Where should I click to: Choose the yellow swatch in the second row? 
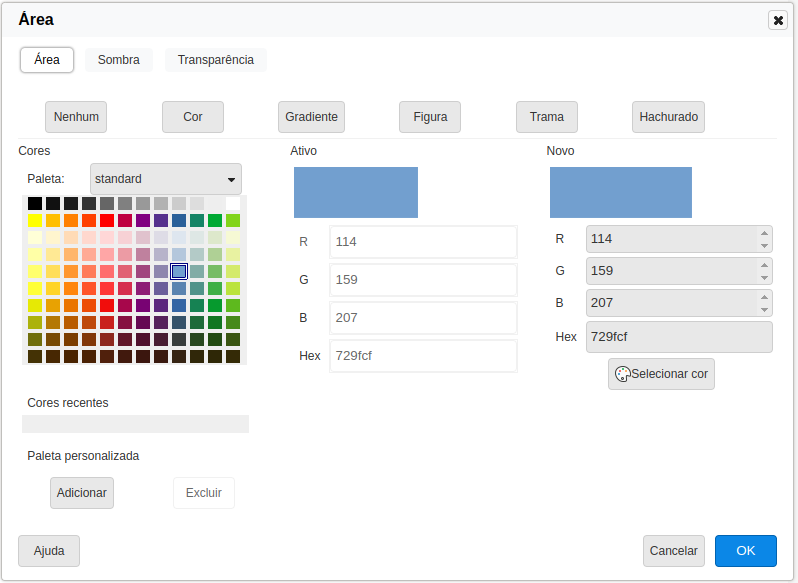click(x=35, y=220)
